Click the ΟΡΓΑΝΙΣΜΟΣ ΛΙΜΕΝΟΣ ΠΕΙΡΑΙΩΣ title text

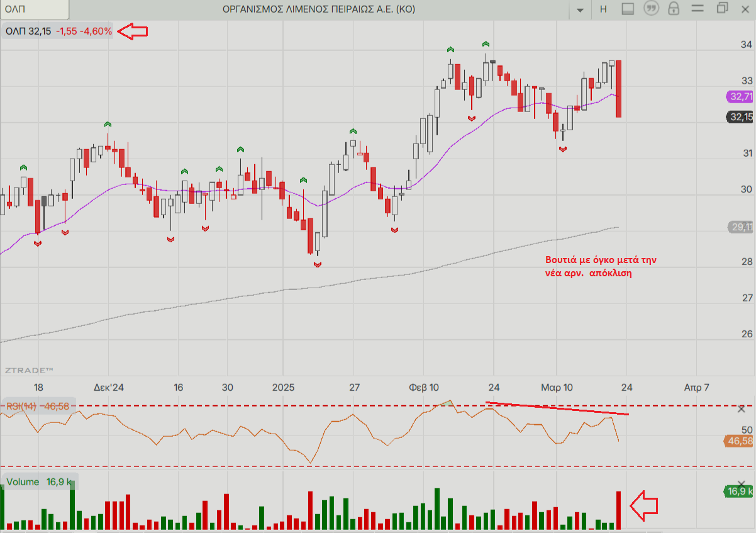coord(319,9)
